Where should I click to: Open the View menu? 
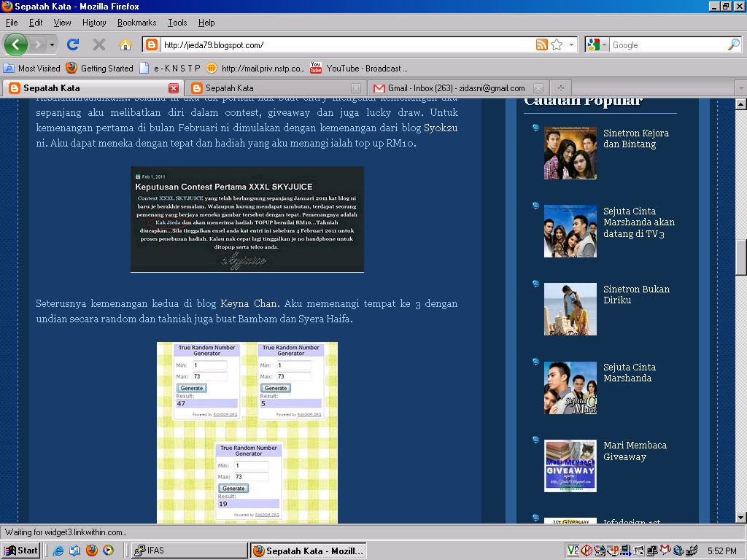tap(62, 23)
